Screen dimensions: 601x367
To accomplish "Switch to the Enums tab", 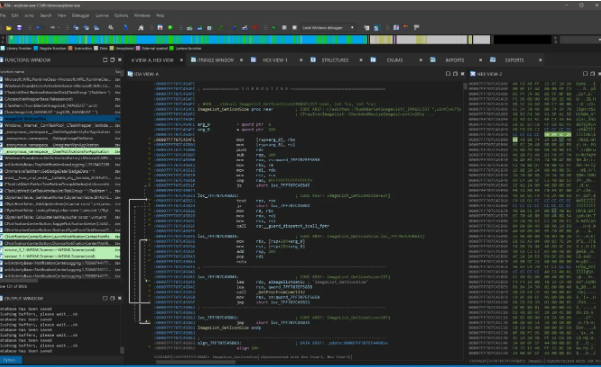I will click(x=395, y=60).
